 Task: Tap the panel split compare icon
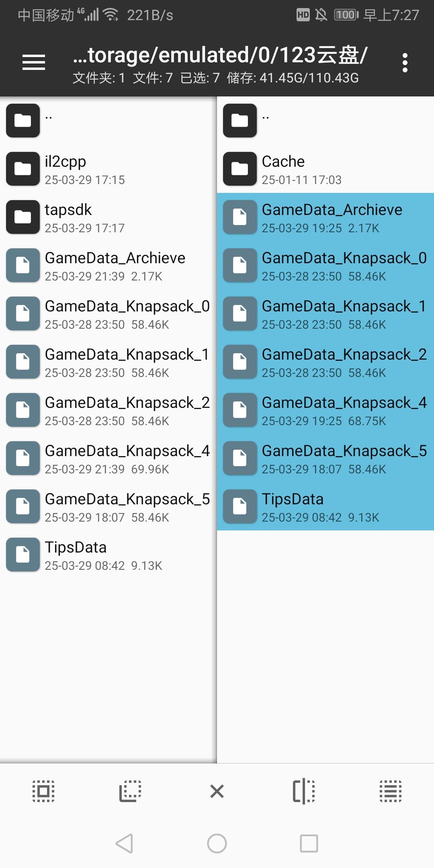(304, 791)
